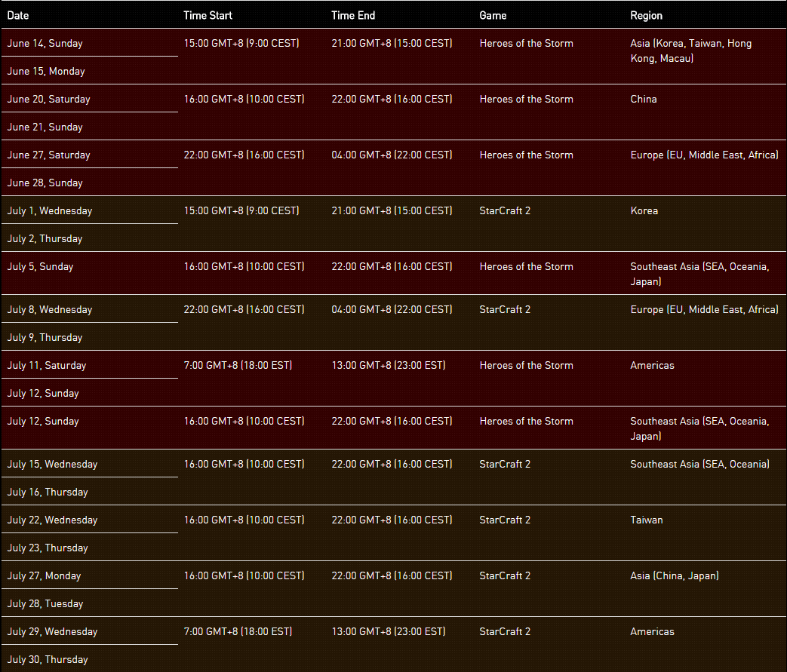Click the end time 22:00 GMT+8 for June 20
The width and height of the screenshot is (787, 672).
(x=392, y=99)
